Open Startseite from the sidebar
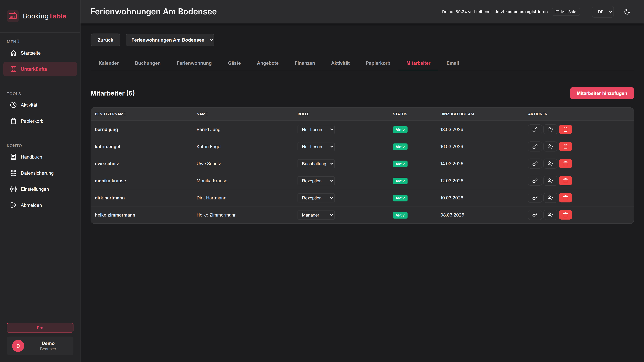 click(x=40, y=53)
